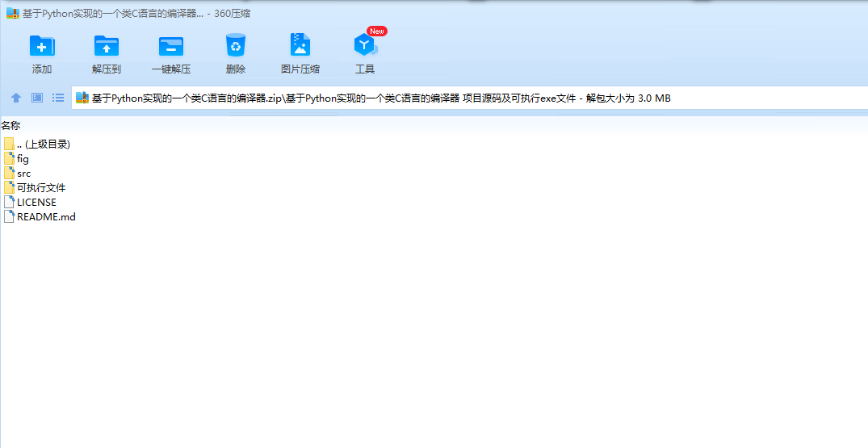This screenshot has width=868, height=448.
Task: Click the 一键解压 one-click extract icon
Action: click(171, 46)
